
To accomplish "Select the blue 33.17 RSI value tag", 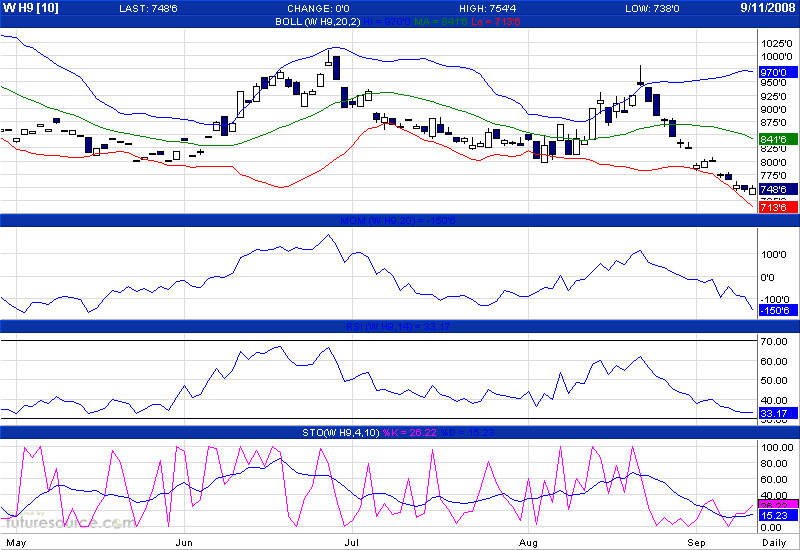I will point(778,413).
